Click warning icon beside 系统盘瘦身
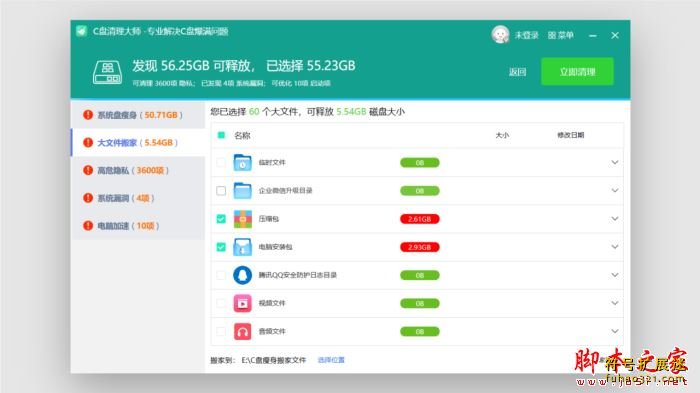The height and width of the screenshot is (393, 700). tap(88, 115)
